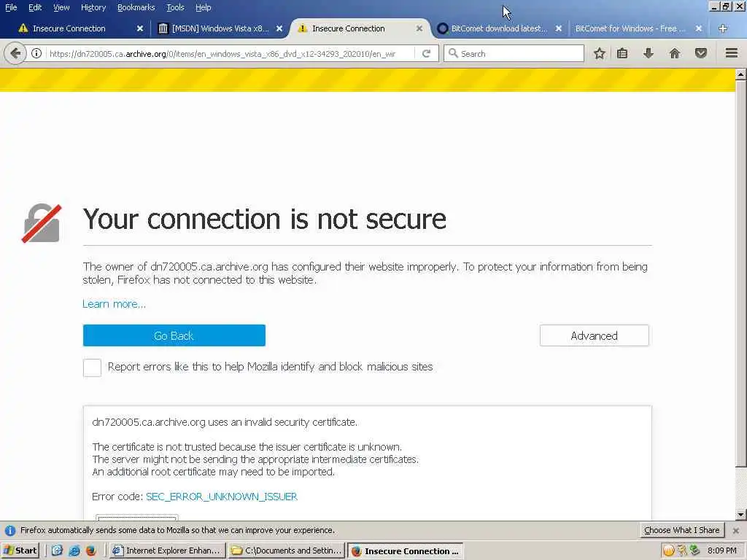Launch Internet Explorer from quick launch
This screenshot has width=747, height=560.
pyautogui.click(x=74, y=551)
